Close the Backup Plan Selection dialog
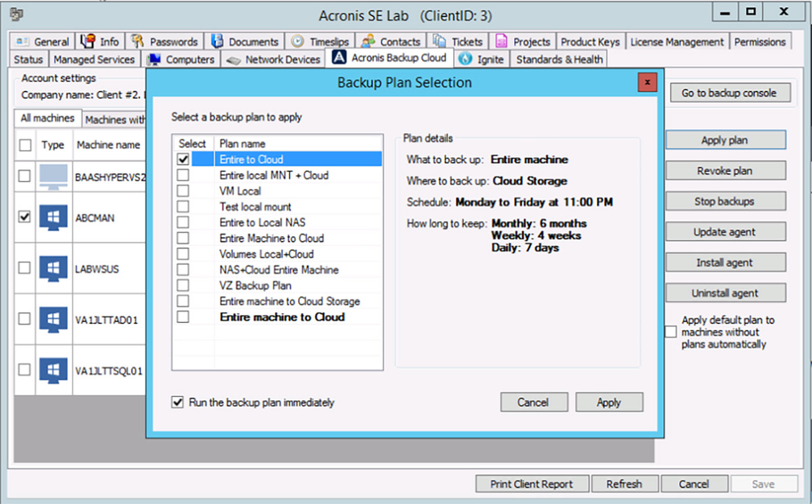Viewport: 812px width, 504px height. (x=647, y=82)
